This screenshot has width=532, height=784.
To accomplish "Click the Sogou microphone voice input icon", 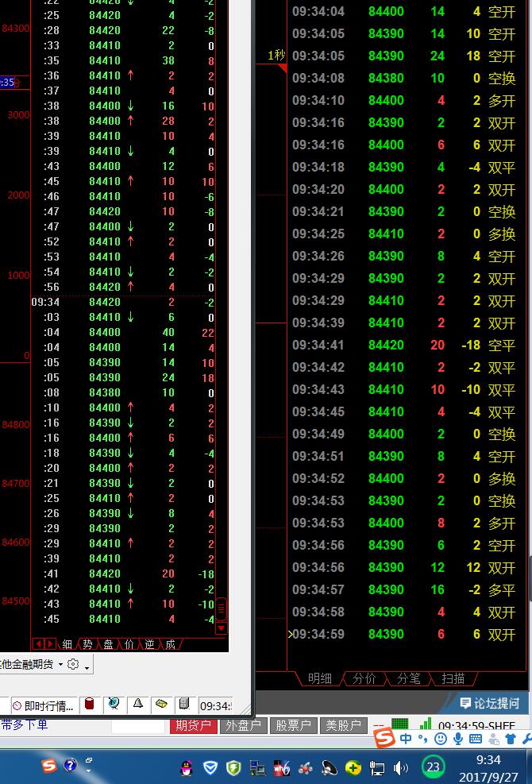I will coord(458,739).
